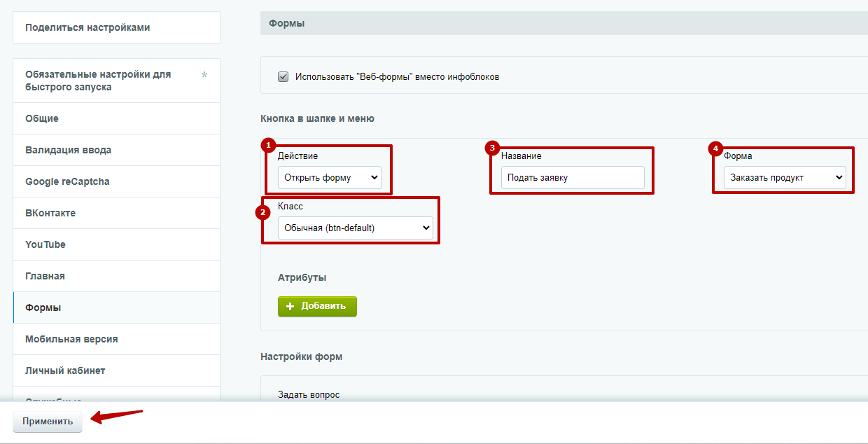The height and width of the screenshot is (444, 868).
Task: Select the Общие sidebar item
Action: [x=116, y=118]
